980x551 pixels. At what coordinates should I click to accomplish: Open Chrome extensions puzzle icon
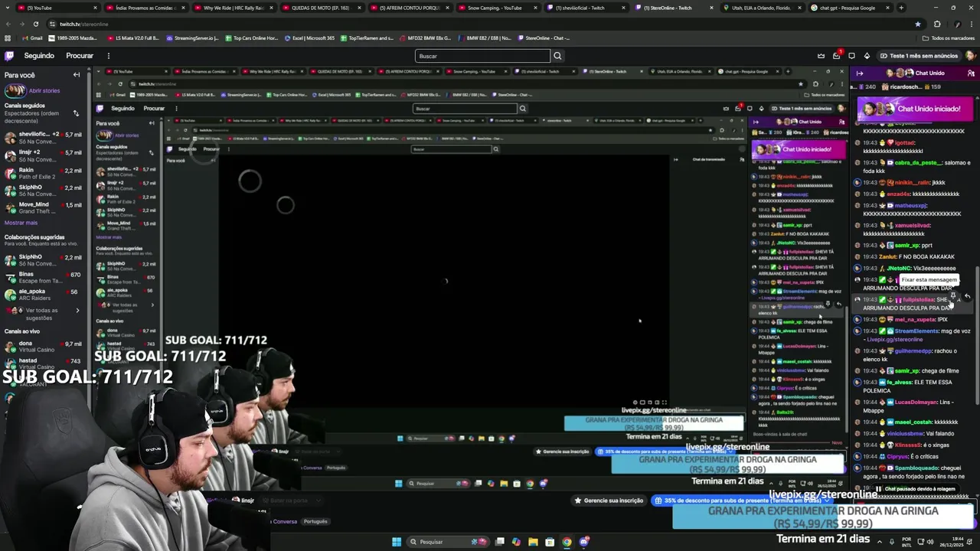(937, 24)
